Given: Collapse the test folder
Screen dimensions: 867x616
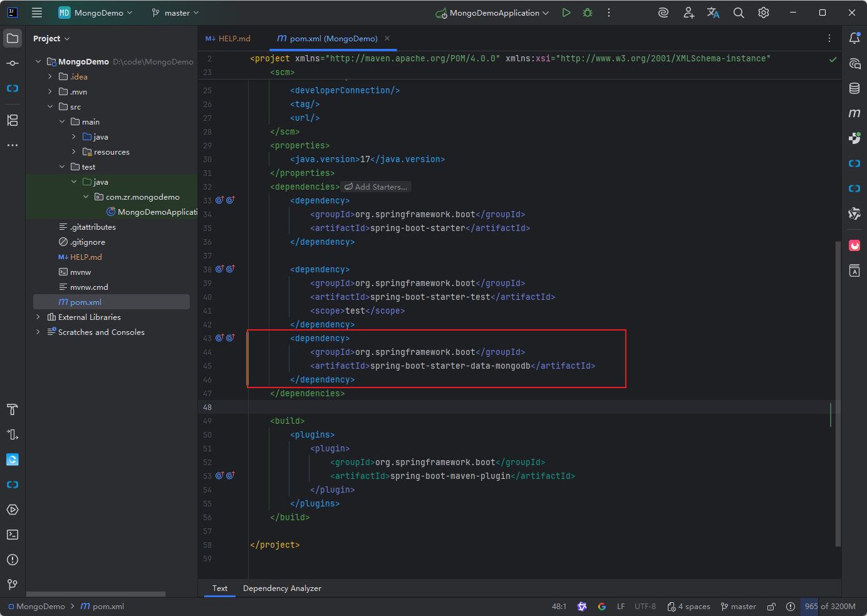Looking at the screenshot, I should (x=62, y=167).
